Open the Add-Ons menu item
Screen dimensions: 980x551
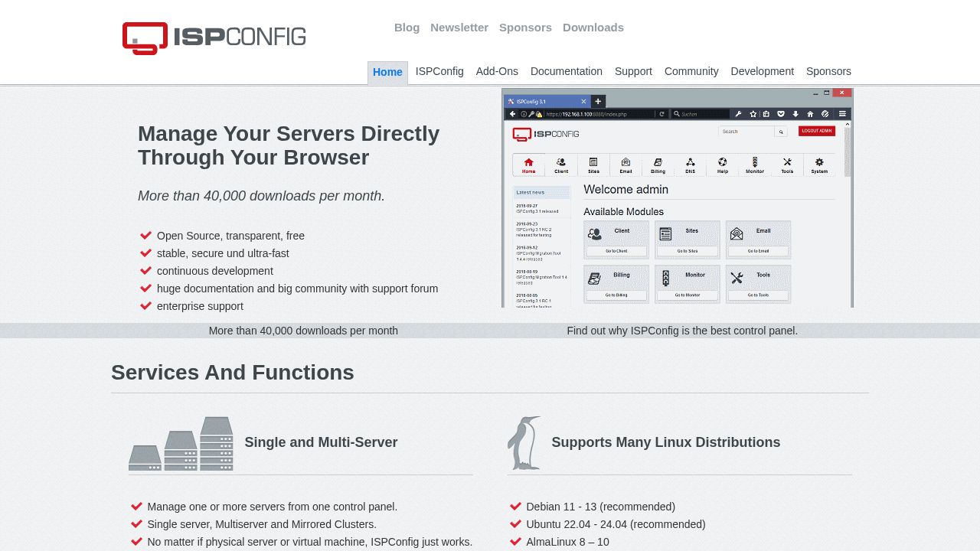coord(497,71)
